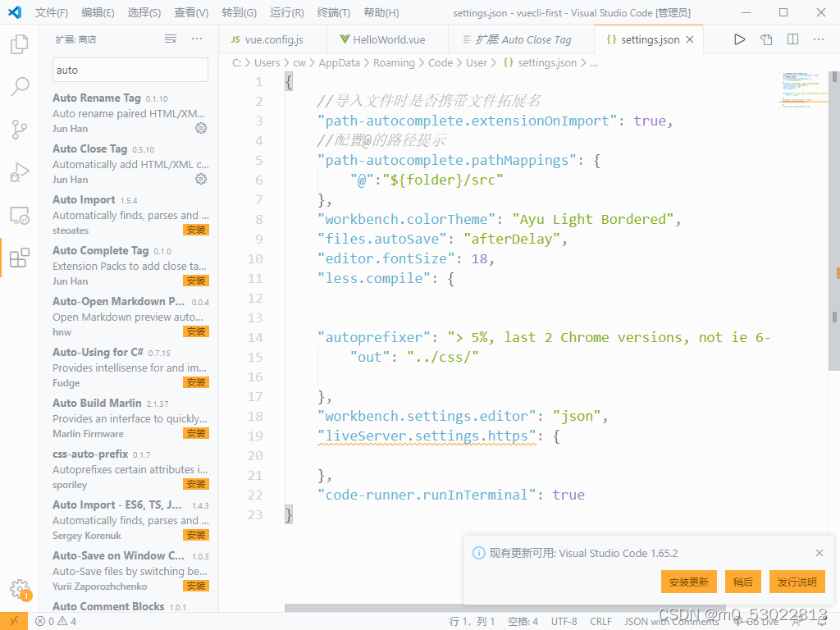The image size is (840, 630).
Task: Open Settings UI icon in editor toolbar
Action: [x=767, y=39]
